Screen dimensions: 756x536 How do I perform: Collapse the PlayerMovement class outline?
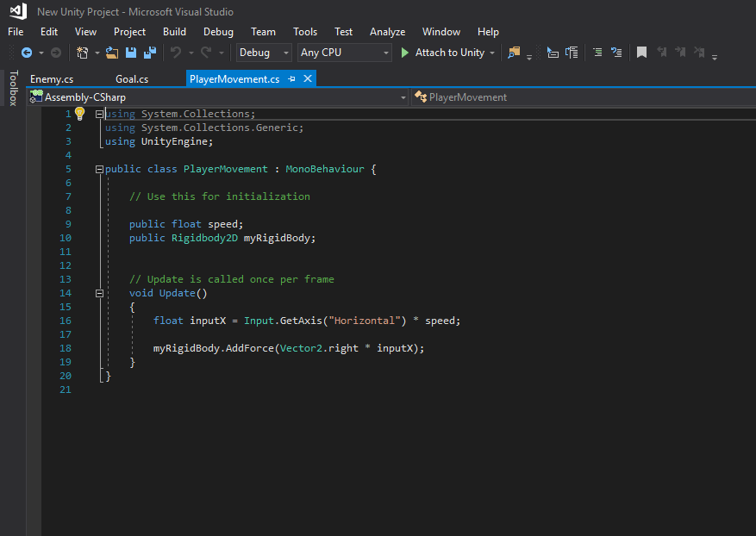pos(99,169)
